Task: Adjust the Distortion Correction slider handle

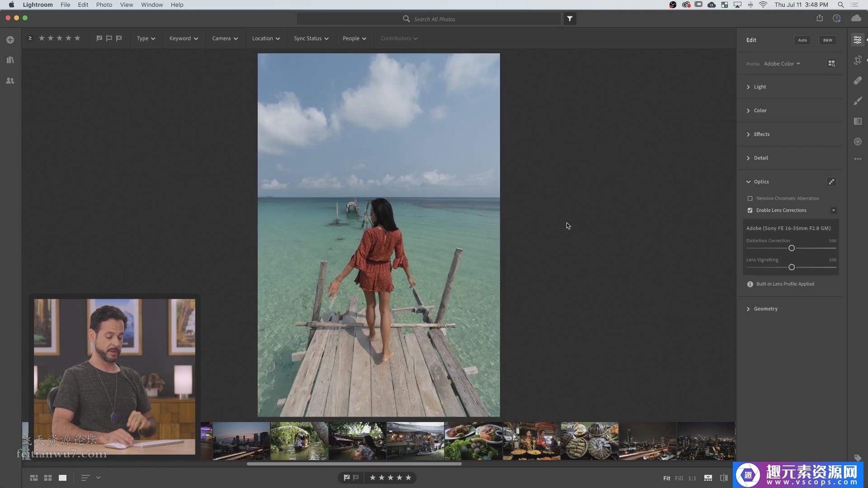Action: coord(792,248)
